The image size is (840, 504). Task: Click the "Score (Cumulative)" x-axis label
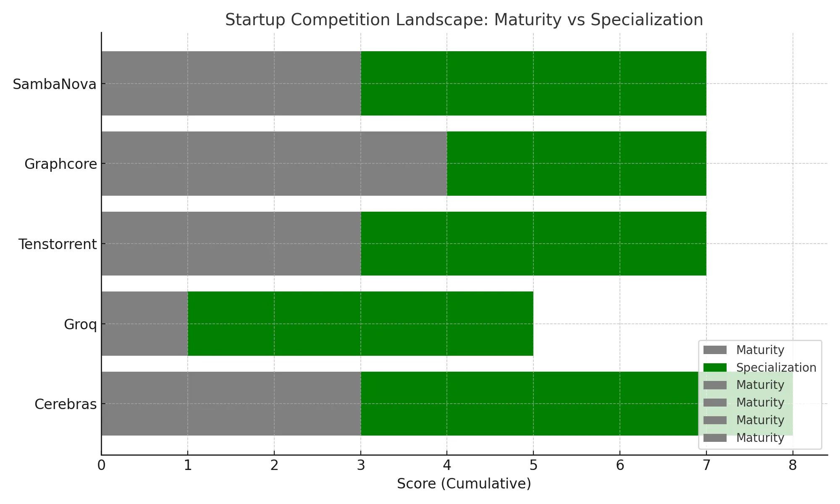464,484
